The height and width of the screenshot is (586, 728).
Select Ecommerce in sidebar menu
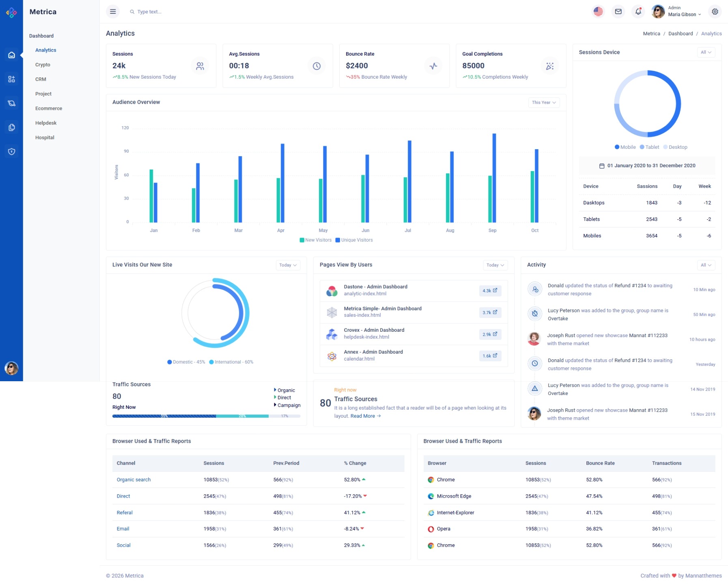point(49,109)
